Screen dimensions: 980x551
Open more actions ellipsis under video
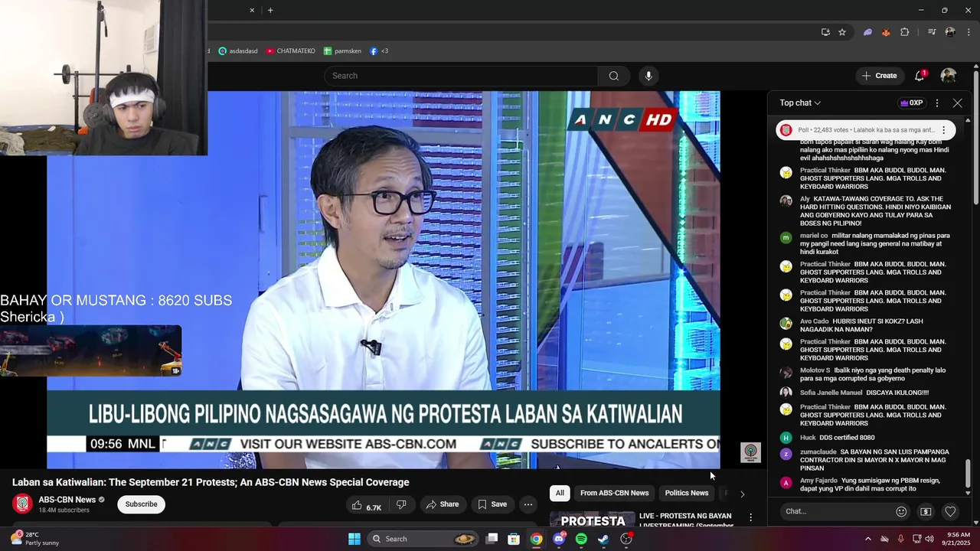point(528,504)
